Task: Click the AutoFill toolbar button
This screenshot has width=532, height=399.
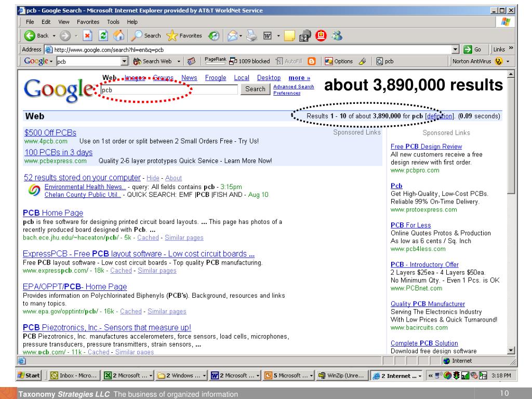Action: tap(289, 61)
